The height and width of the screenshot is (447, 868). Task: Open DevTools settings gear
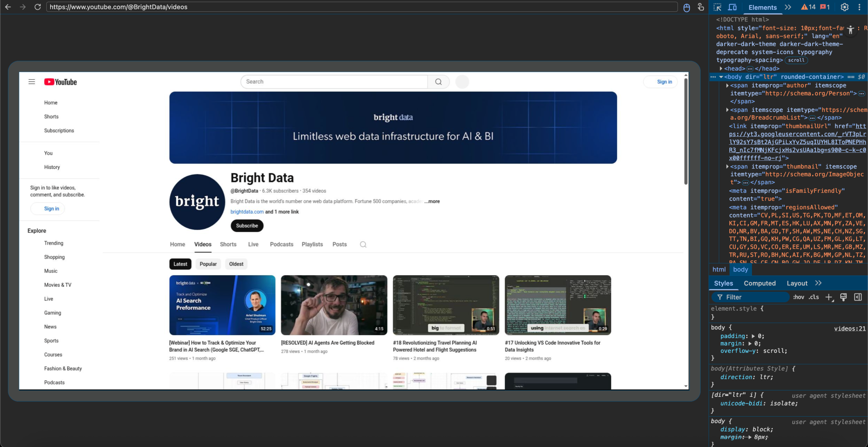pyautogui.click(x=844, y=7)
